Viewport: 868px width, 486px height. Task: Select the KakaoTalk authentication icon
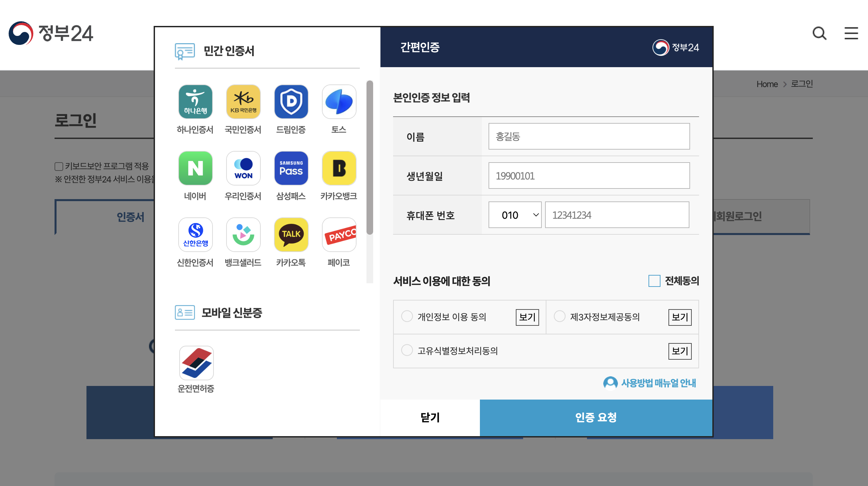pyautogui.click(x=291, y=234)
